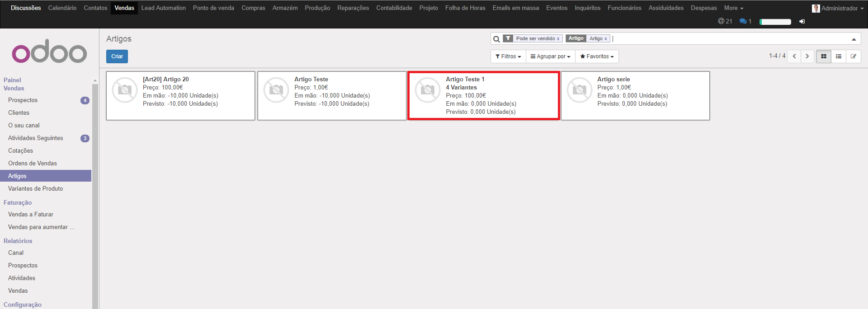
Task: Go to next page of articles
Action: coord(807,56)
